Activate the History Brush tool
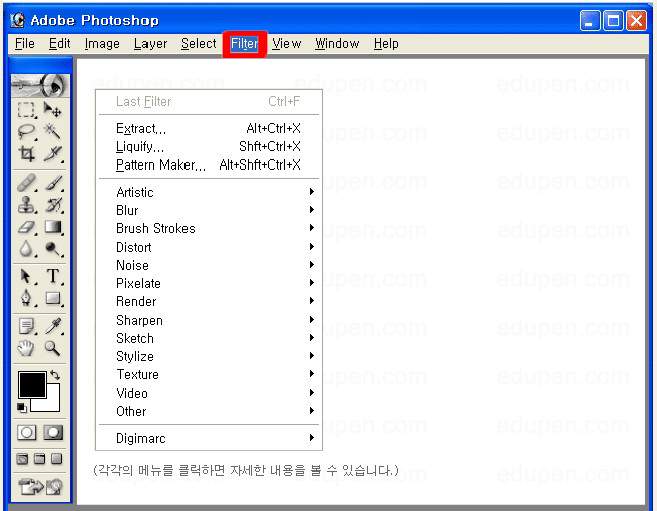Viewport: 657px width, 511px height. click(53, 205)
